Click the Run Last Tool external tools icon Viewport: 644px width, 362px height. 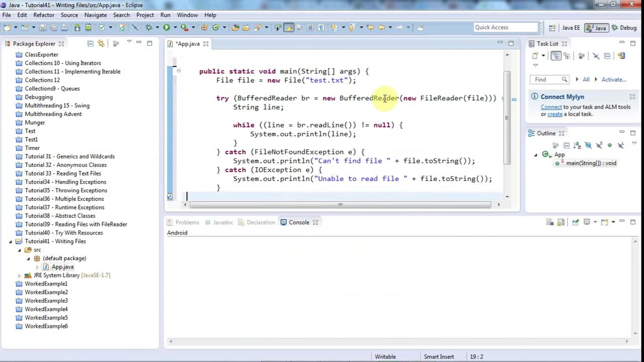coord(184,28)
